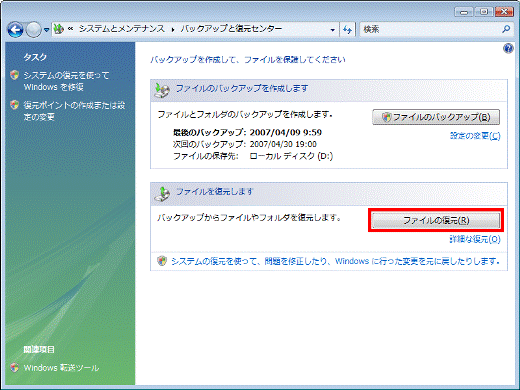520x390 pixels.
Task: Click システムとメンテナンス in the breadcrumb
Action: (x=122, y=29)
